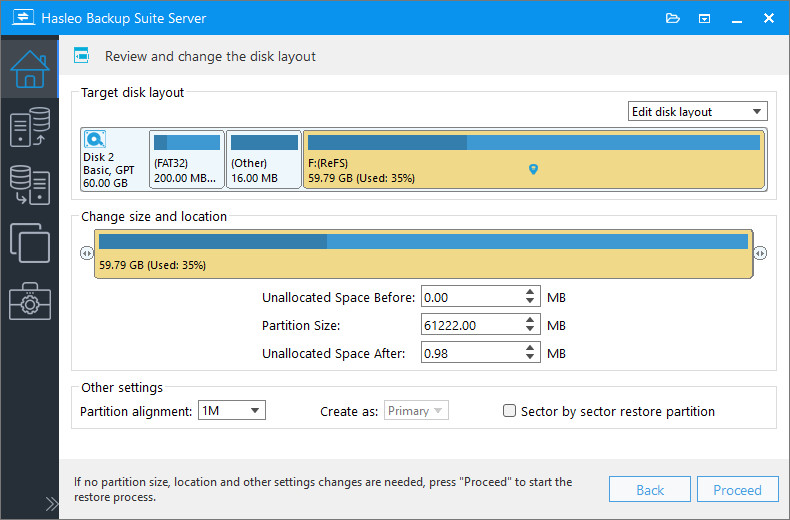
Task: Click the right resize handle of partition bar
Action: coord(760,253)
